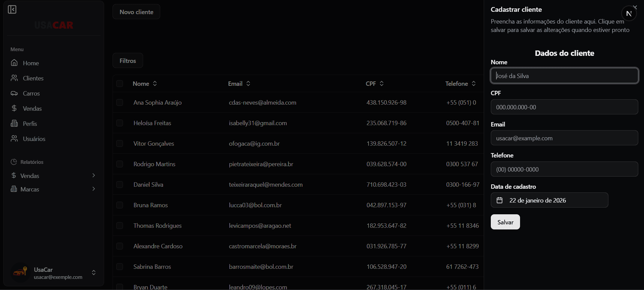644x290 pixels.
Task: Click the Telefone input in the form
Action: tap(564, 169)
